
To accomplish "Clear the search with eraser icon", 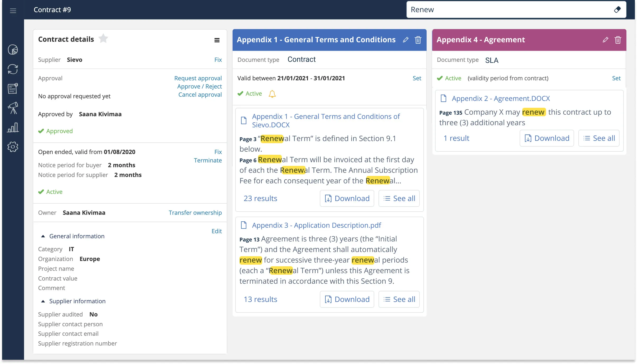I will 617,10.
